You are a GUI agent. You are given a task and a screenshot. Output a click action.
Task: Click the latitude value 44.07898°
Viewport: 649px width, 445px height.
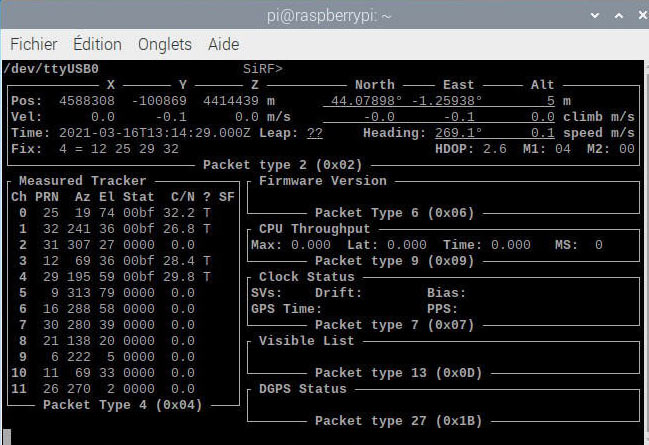pos(366,101)
